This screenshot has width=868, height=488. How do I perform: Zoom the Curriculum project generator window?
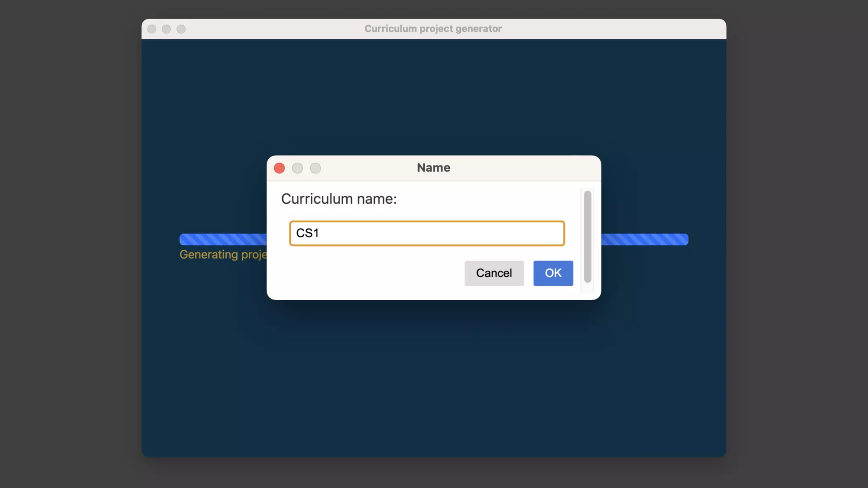pyautogui.click(x=181, y=29)
